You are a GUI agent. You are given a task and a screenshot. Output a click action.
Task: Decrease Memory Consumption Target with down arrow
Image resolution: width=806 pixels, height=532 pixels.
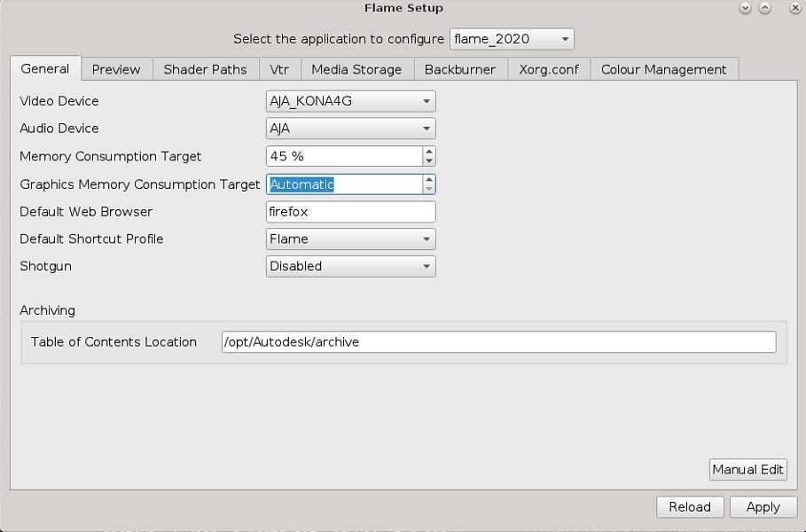point(429,161)
